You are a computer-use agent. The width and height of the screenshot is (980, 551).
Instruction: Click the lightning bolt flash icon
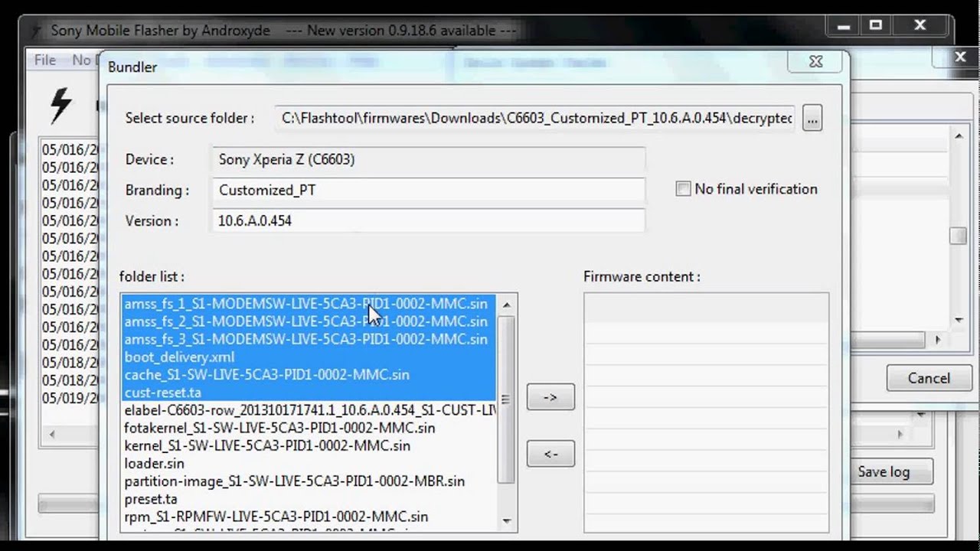[x=60, y=105]
